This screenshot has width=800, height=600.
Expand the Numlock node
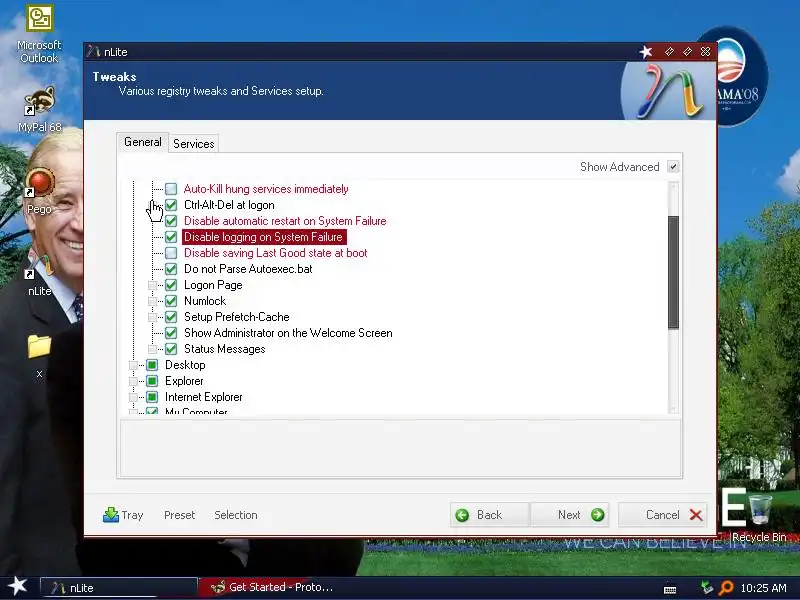click(152, 301)
